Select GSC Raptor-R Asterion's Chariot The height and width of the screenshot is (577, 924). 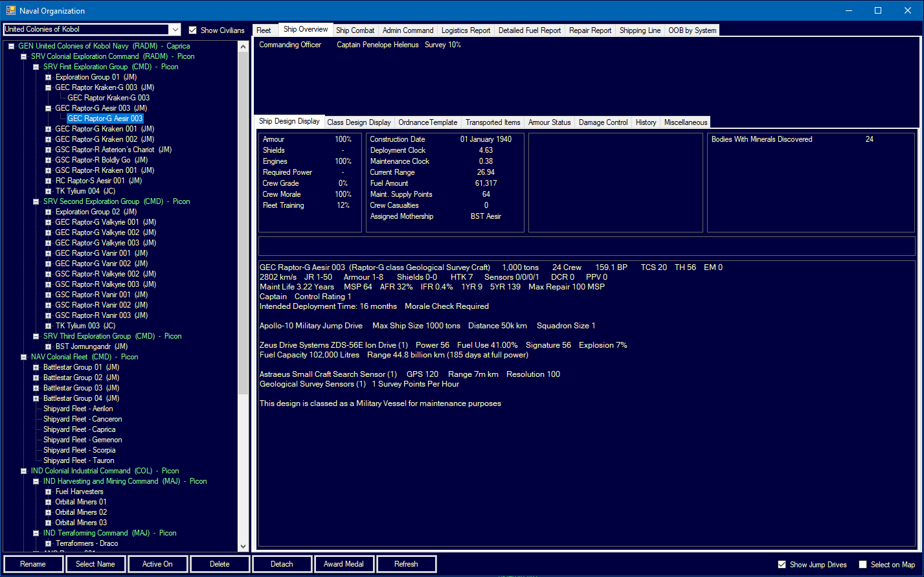click(x=113, y=150)
